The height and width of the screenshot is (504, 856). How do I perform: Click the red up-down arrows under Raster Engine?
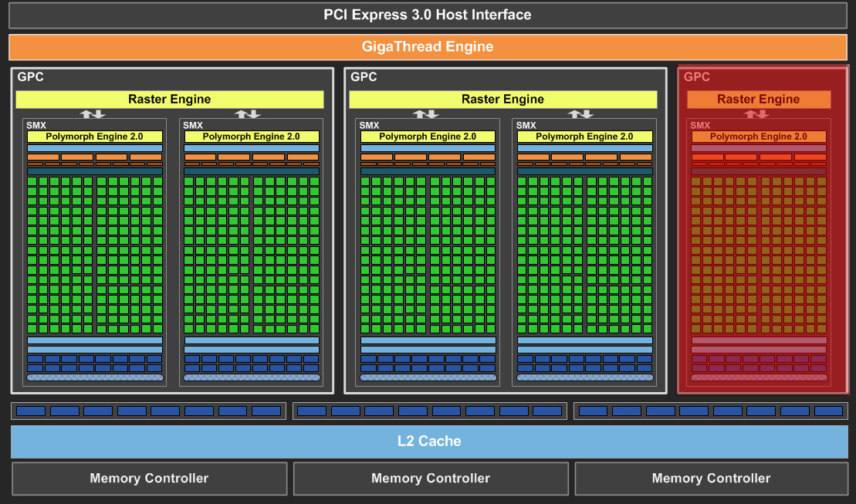pyautogui.click(x=756, y=113)
